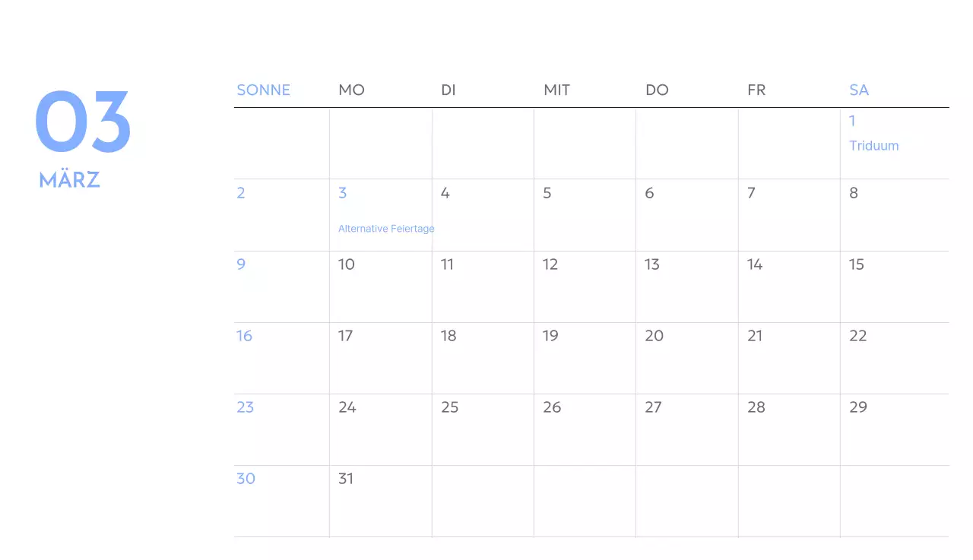Select the date 9 cell

pos(241,264)
